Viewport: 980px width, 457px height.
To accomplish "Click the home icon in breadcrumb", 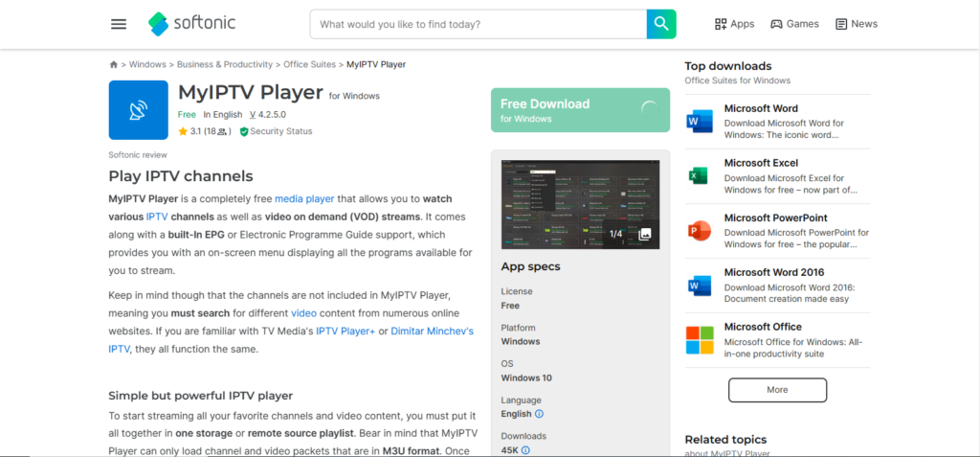I will pos(114,64).
